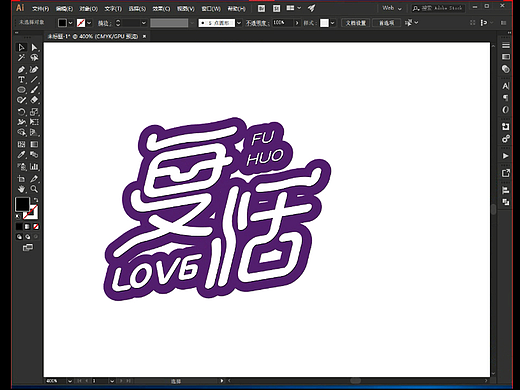This screenshot has height=390, width=520.
Task: Select the Curvature tool
Action: (34, 69)
